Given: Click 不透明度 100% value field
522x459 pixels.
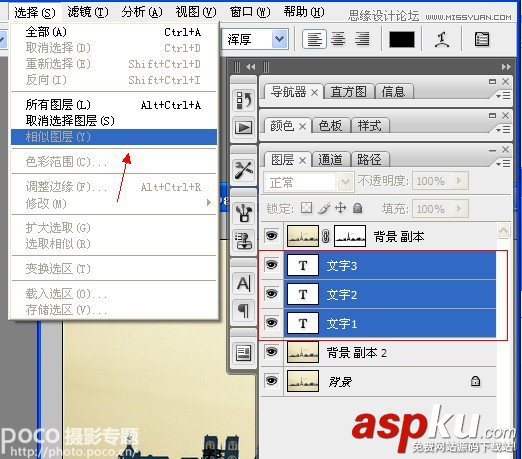Looking at the screenshot, I should coord(431,181).
